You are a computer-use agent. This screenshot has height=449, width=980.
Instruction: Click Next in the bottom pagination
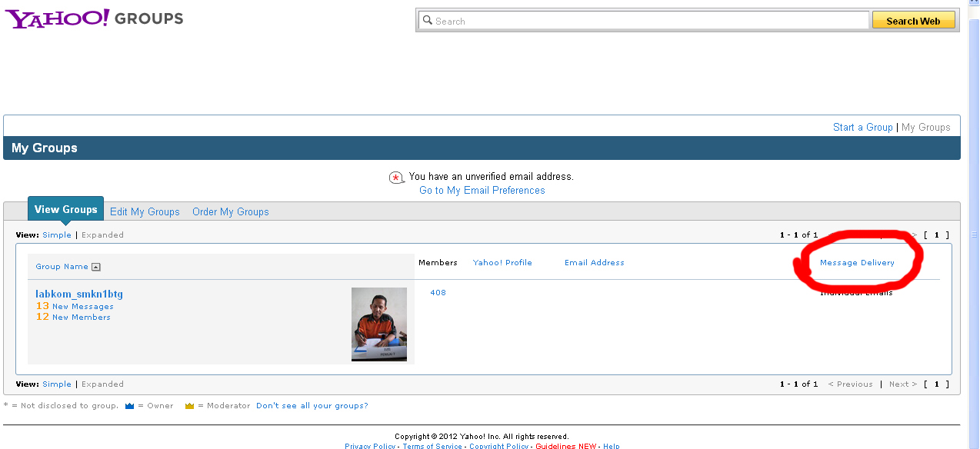(903, 384)
